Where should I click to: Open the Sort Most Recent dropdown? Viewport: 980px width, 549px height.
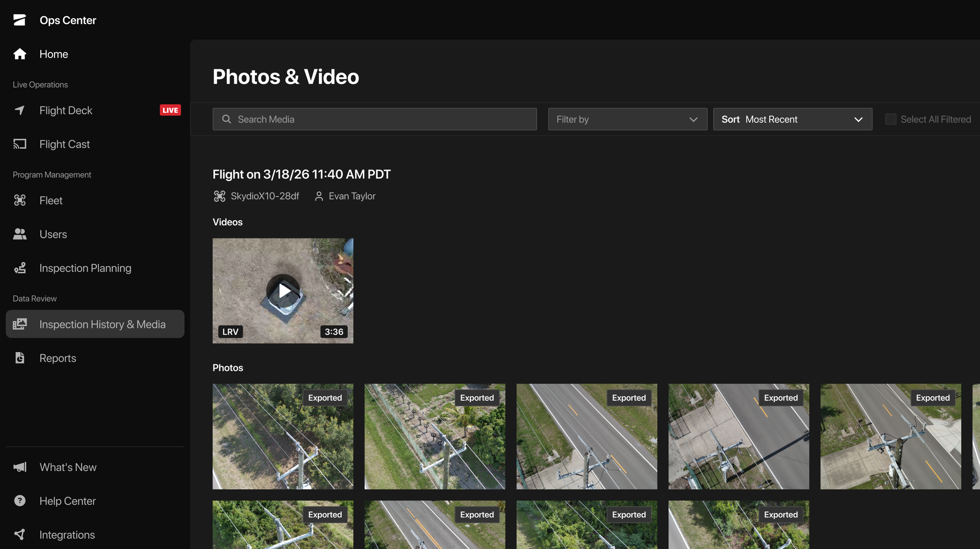pos(792,119)
